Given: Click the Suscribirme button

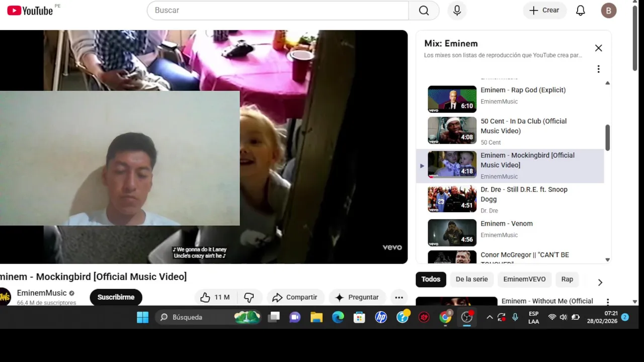Looking at the screenshot, I should [116, 297].
